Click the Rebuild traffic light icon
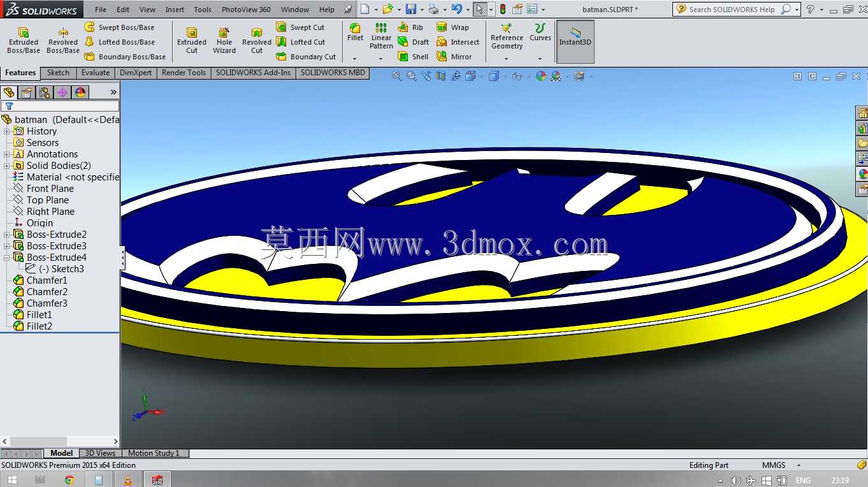Image resolution: width=868 pixels, height=487 pixels. pyautogui.click(x=503, y=9)
